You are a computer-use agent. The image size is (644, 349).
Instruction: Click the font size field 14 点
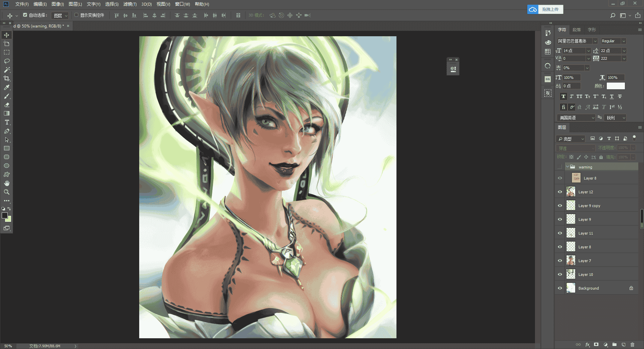(x=574, y=51)
